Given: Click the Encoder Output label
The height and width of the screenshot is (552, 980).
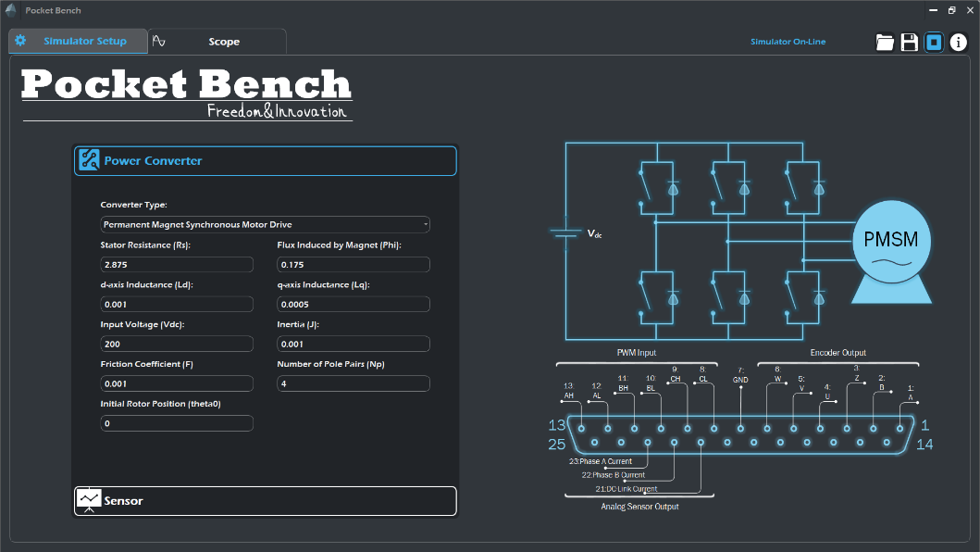Looking at the screenshot, I should (838, 352).
